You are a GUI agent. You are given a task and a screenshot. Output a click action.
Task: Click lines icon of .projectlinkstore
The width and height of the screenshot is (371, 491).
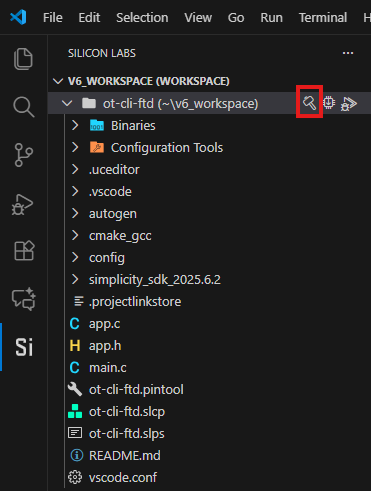[x=79, y=301]
